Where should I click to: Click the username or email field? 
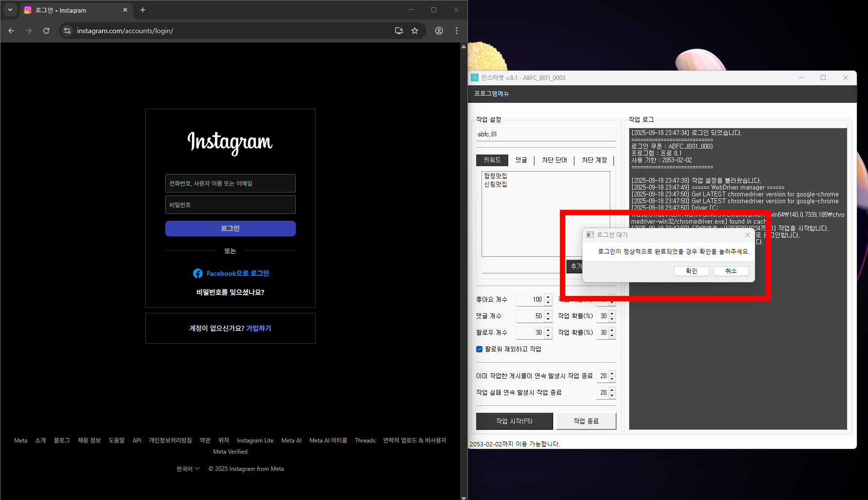click(x=231, y=183)
